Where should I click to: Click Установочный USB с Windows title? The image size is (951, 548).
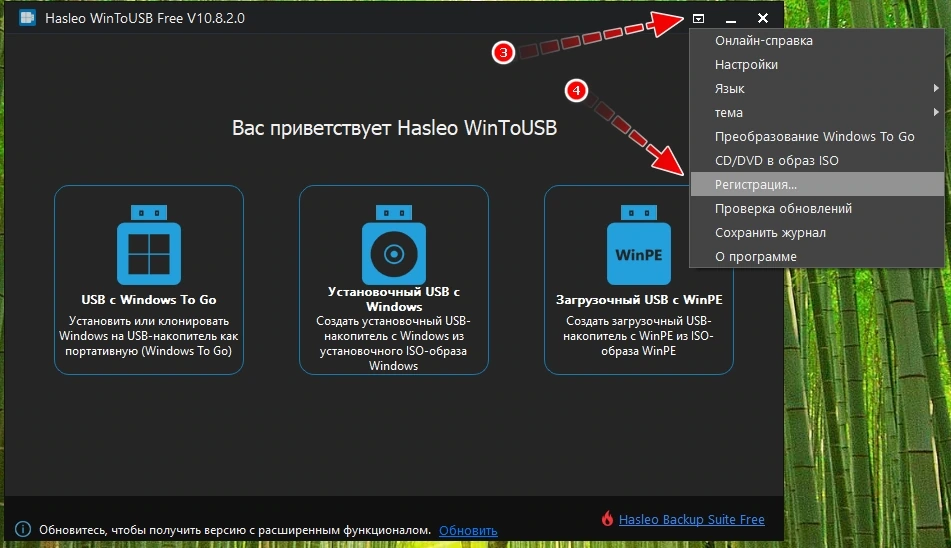click(394, 299)
